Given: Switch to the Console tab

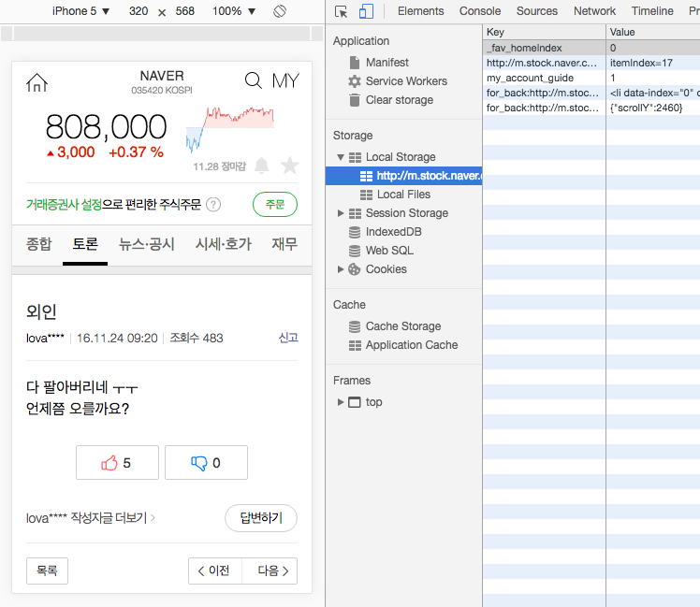Looking at the screenshot, I should [x=479, y=11].
